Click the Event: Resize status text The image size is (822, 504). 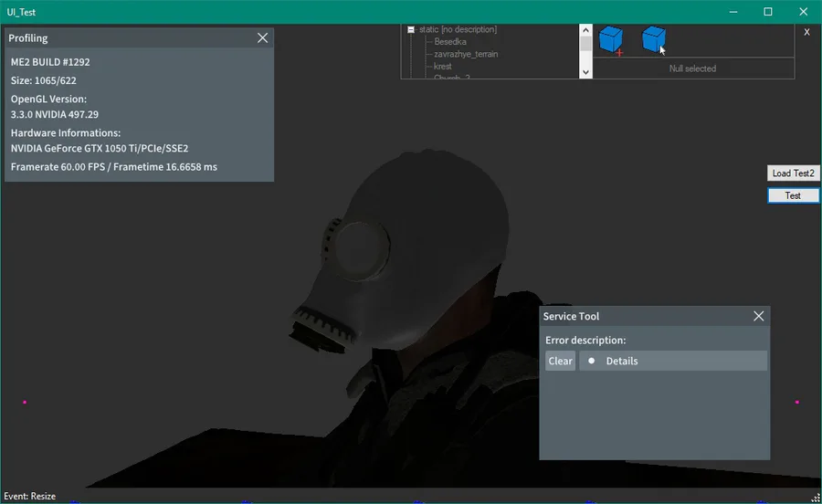29,496
